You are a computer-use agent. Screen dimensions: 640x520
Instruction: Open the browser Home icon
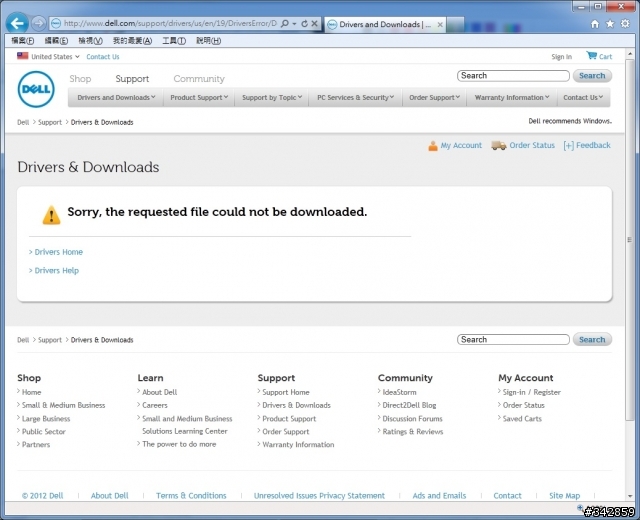[595, 24]
